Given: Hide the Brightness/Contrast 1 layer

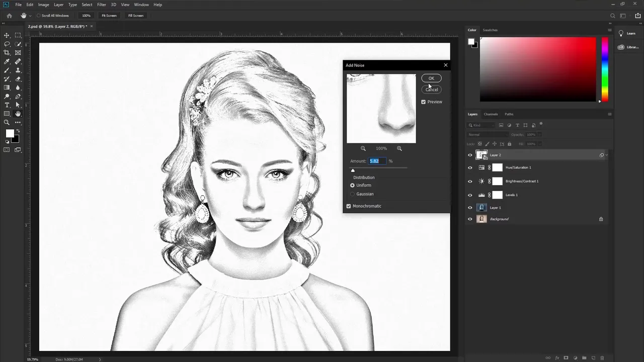Looking at the screenshot, I should click(470, 182).
